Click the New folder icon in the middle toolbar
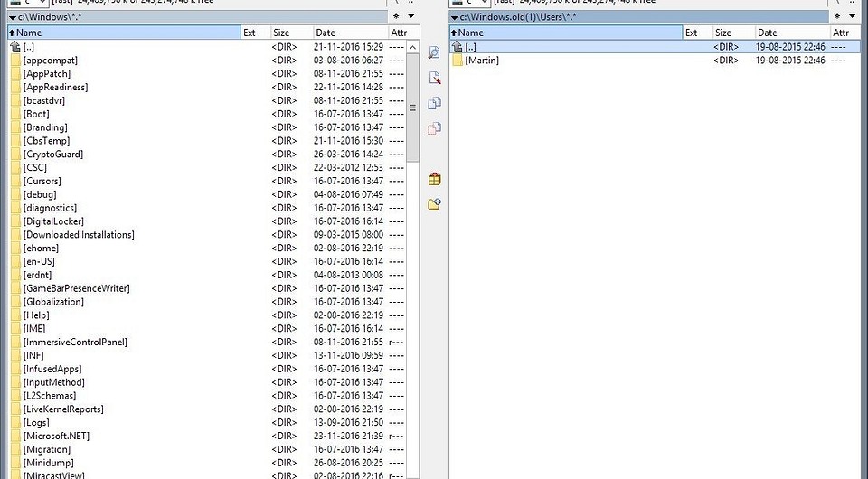The image size is (868, 479). point(434,204)
